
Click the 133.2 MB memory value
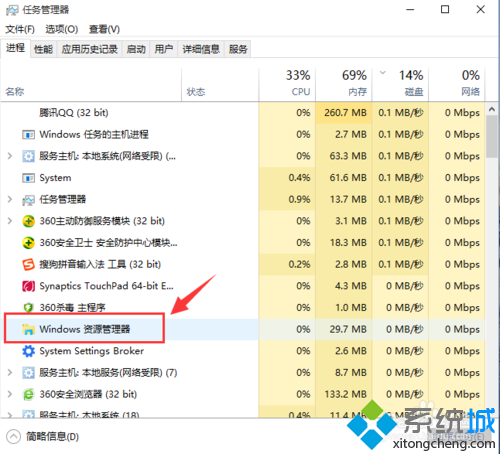coord(346,394)
